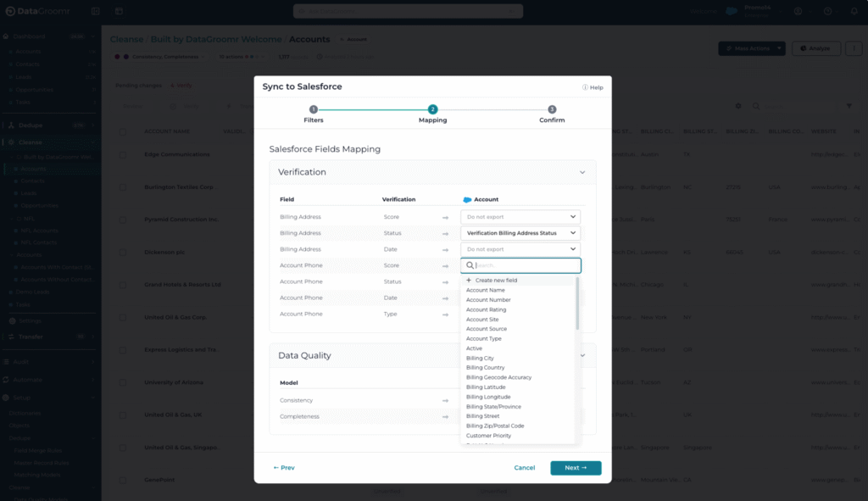Select the Burlington Textiles Corp row checkbox
Image resolution: width=868 pixels, height=501 pixels.
tap(123, 187)
